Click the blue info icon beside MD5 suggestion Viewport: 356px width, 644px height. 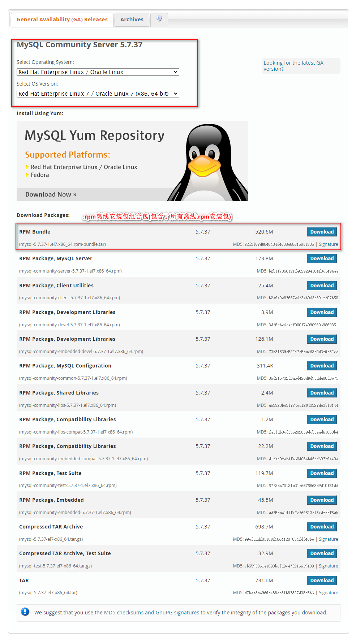click(25, 612)
